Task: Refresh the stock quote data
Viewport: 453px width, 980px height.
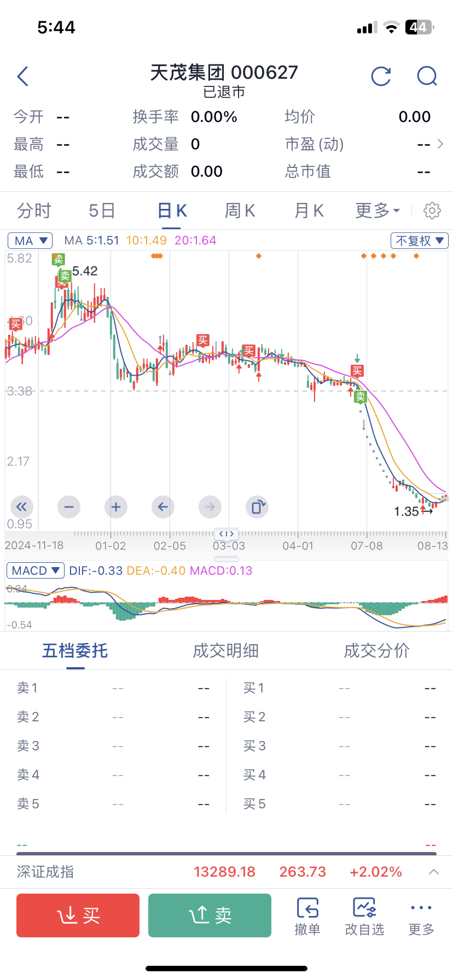Action: (381, 77)
